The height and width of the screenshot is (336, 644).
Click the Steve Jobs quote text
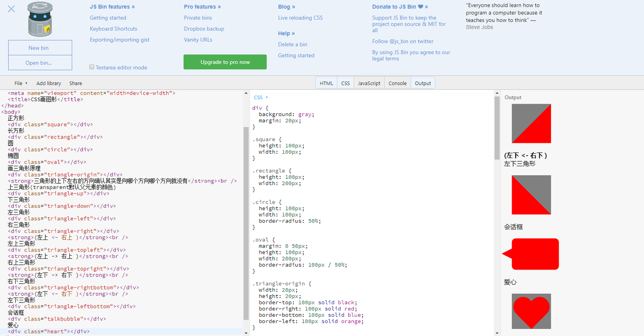click(x=504, y=16)
